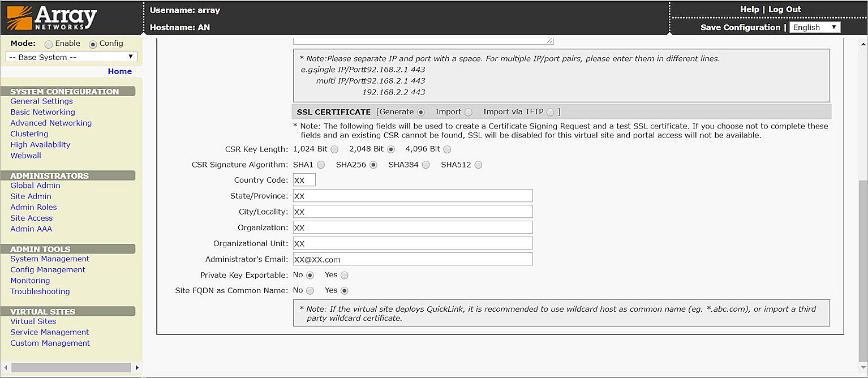The width and height of the screenshot is (868, 378).
Task: Click Log Out at top right
Action: (x=785, y=9)
